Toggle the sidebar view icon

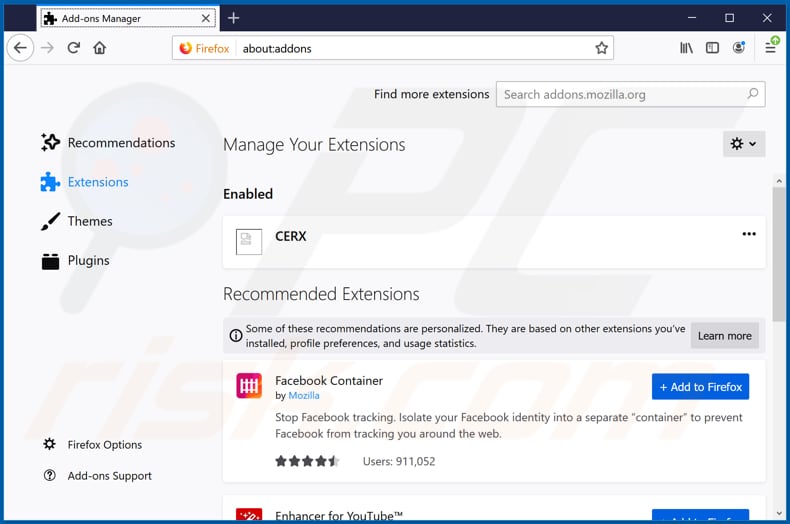coord(712,48)
